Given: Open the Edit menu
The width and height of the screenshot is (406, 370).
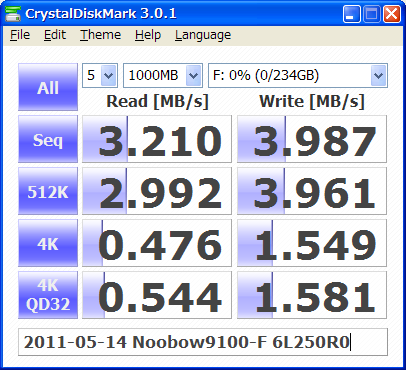Looking at the screenshot, I should coord(55,35).
